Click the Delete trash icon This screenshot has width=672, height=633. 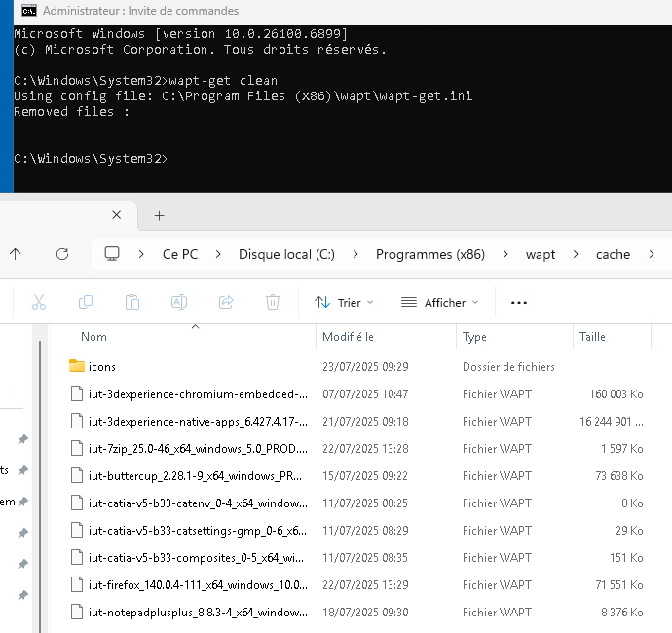point(273,303)
